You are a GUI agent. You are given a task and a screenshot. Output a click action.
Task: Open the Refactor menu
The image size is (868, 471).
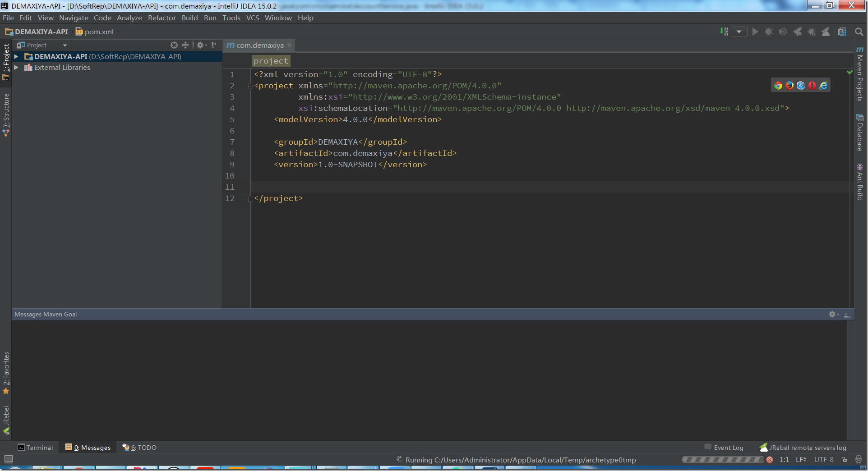(162, 18)
